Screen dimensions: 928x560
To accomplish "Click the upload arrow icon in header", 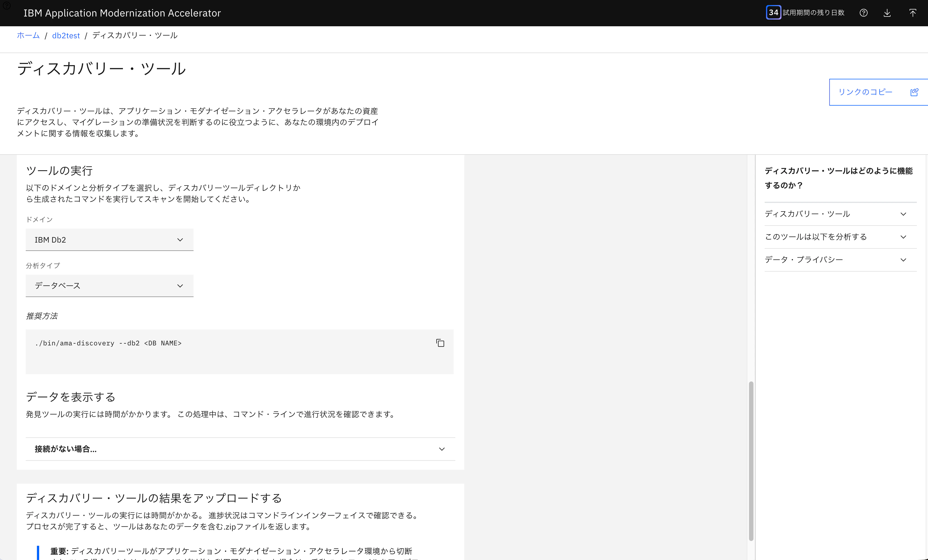I will [913, 13].
